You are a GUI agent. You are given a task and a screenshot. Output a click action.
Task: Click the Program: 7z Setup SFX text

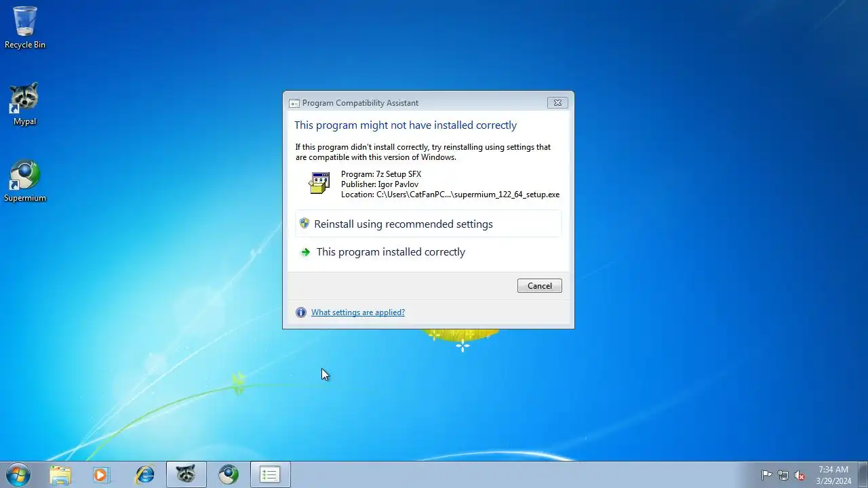point(381,174)
